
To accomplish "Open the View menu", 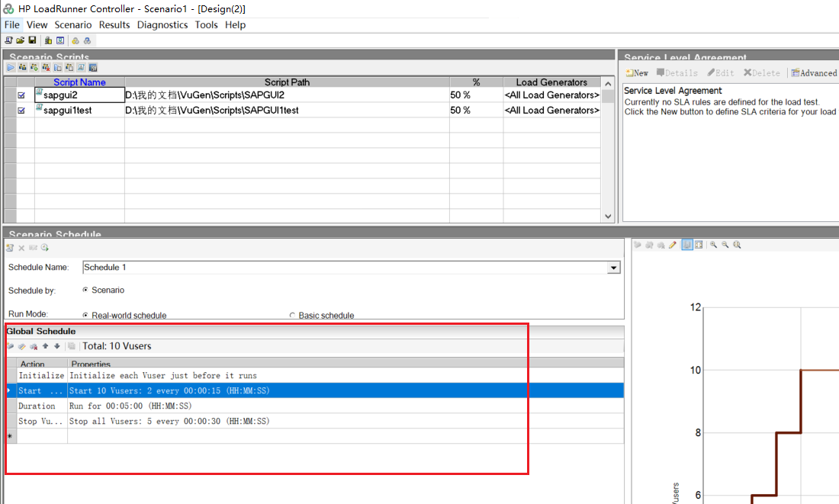I will click(x=37, y=24).
